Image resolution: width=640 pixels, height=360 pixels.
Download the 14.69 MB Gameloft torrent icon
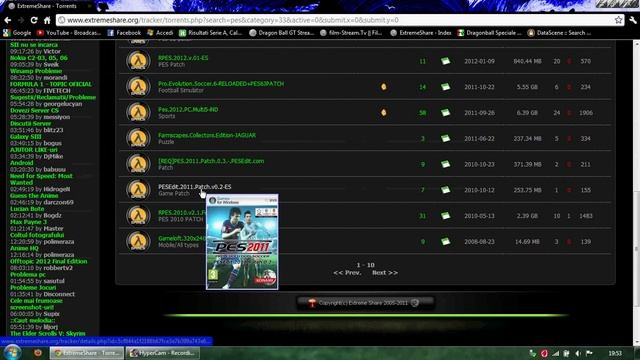tap(445, 241)
